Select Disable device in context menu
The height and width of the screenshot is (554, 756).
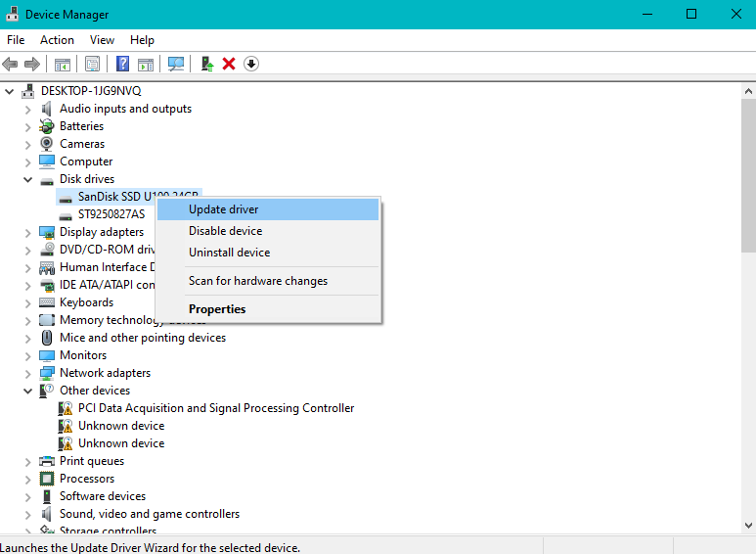point(225,231)
